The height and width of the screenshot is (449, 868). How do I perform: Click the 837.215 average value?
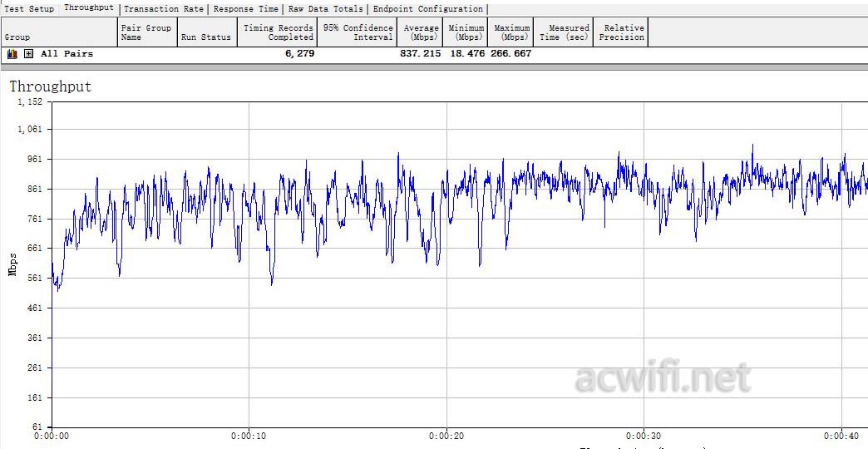(421, 54)
